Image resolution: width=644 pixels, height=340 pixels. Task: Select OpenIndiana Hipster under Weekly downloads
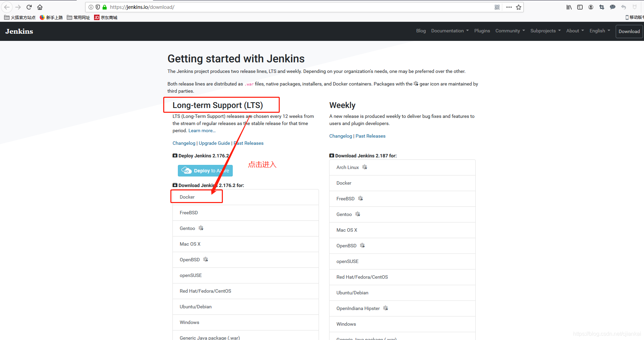[x=402, y=308]
